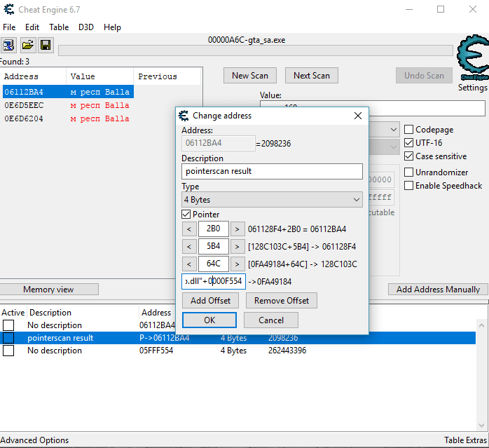The image size is (489, 448).
Task: Uncheck the Pointer checkbox
Action: pyautogui.click(x=186, y=215)
